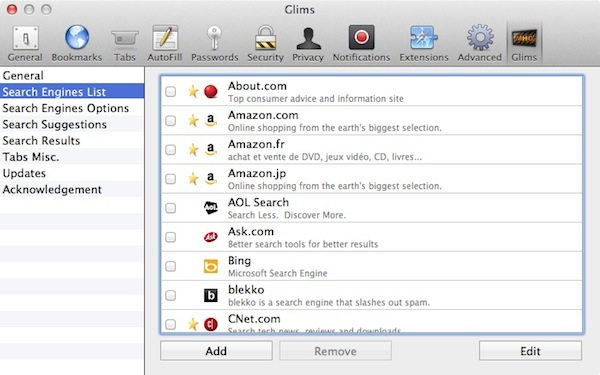Screen dimensions: 600x375
Task: Enable the Amazon.com checkbox
Action: [171, 121]
